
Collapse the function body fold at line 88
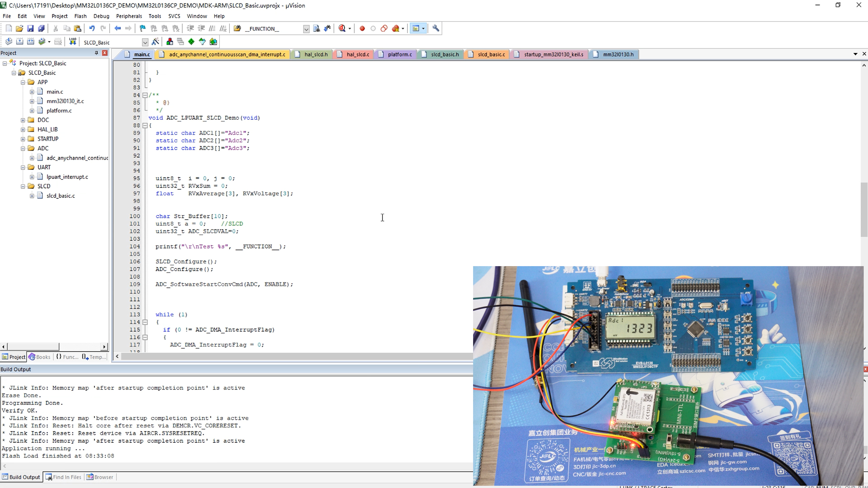(x=145, y=125)
